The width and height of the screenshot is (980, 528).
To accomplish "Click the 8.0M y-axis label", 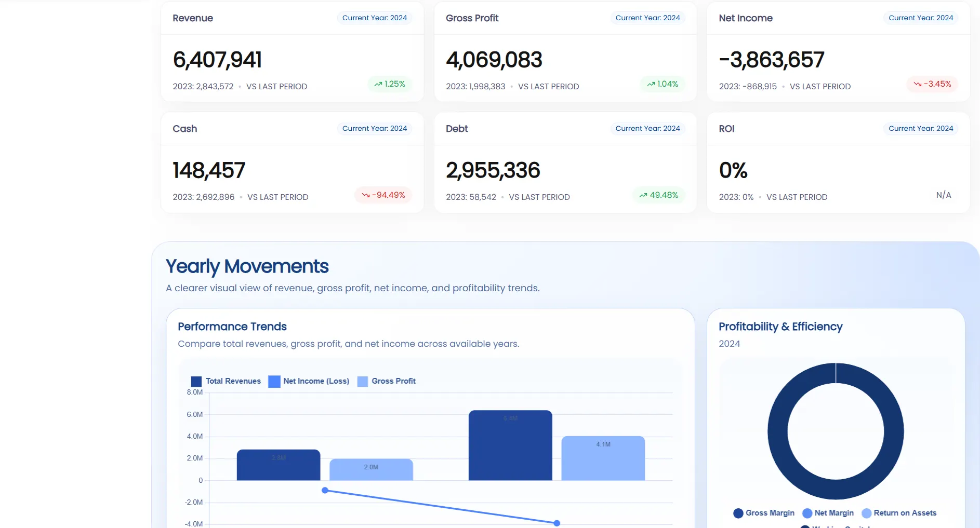I will tap(195, 392).
